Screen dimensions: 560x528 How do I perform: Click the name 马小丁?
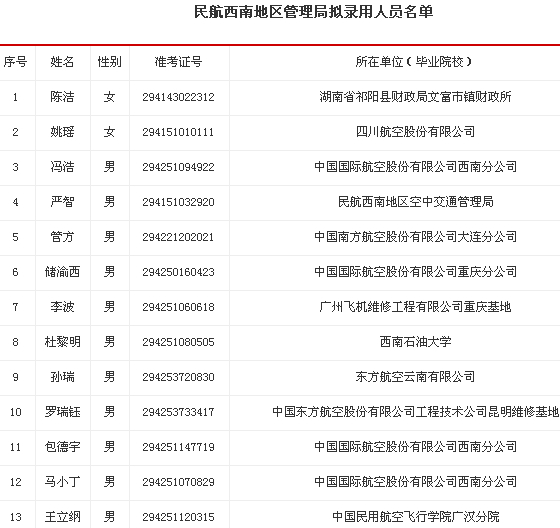click(62, 482)
